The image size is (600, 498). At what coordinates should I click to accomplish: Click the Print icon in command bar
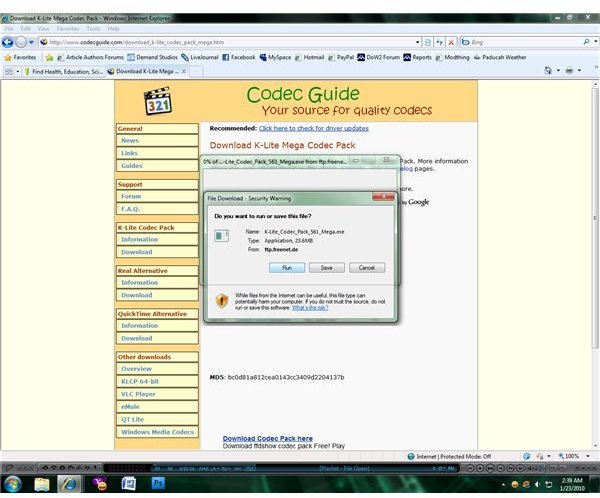coord(569,70)
